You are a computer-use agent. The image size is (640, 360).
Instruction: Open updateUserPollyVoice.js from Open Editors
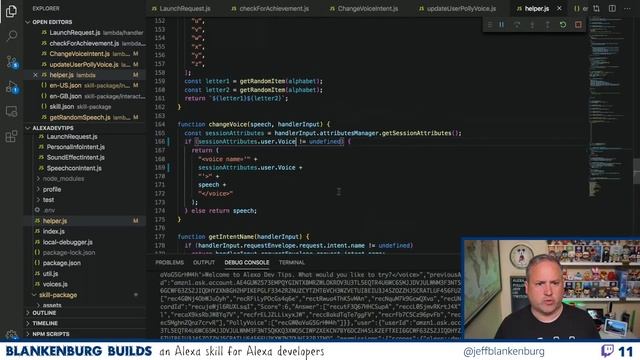[x=84, y=64]
